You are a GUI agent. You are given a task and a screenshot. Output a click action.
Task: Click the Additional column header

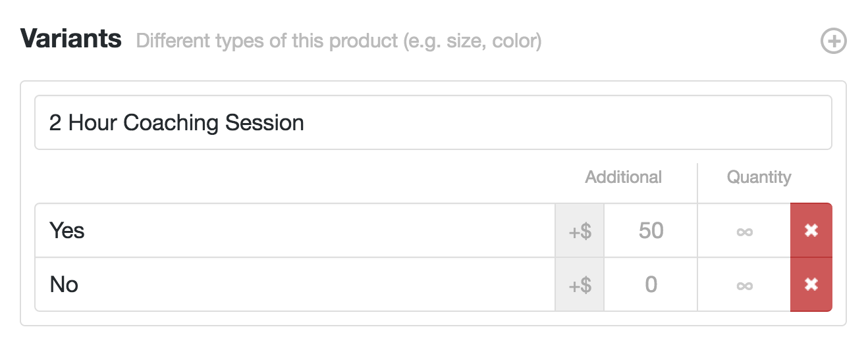point(623,177)
